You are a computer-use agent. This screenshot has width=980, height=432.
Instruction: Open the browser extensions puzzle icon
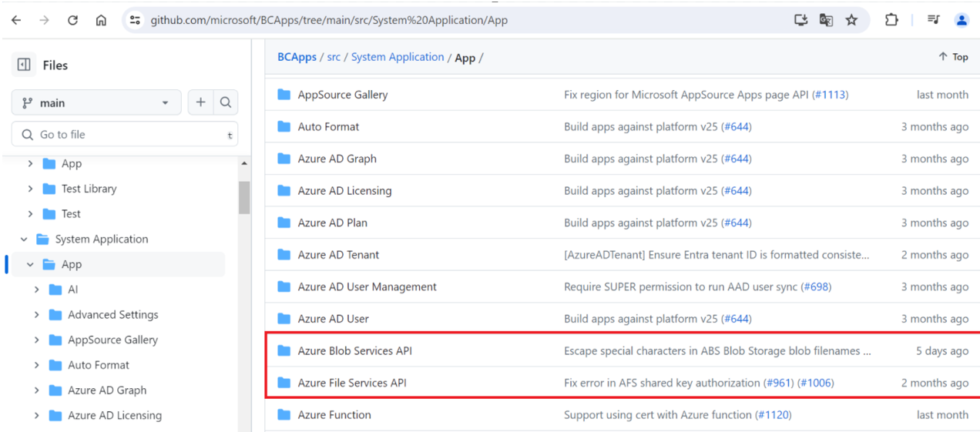pos(891,20)
